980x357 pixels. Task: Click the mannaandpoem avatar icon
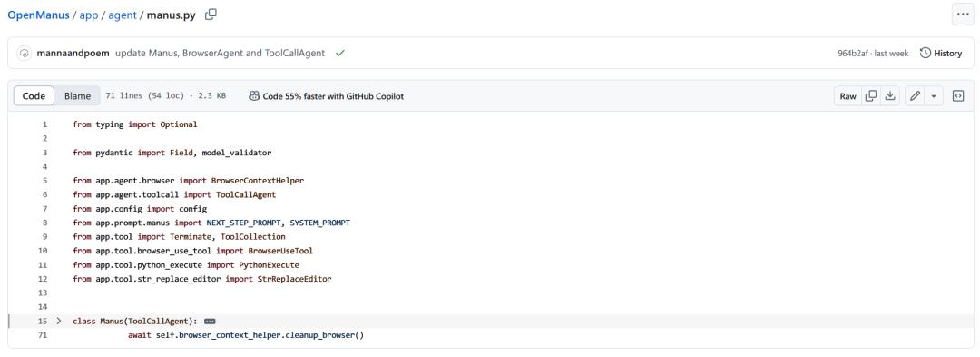tap(24, 54)
